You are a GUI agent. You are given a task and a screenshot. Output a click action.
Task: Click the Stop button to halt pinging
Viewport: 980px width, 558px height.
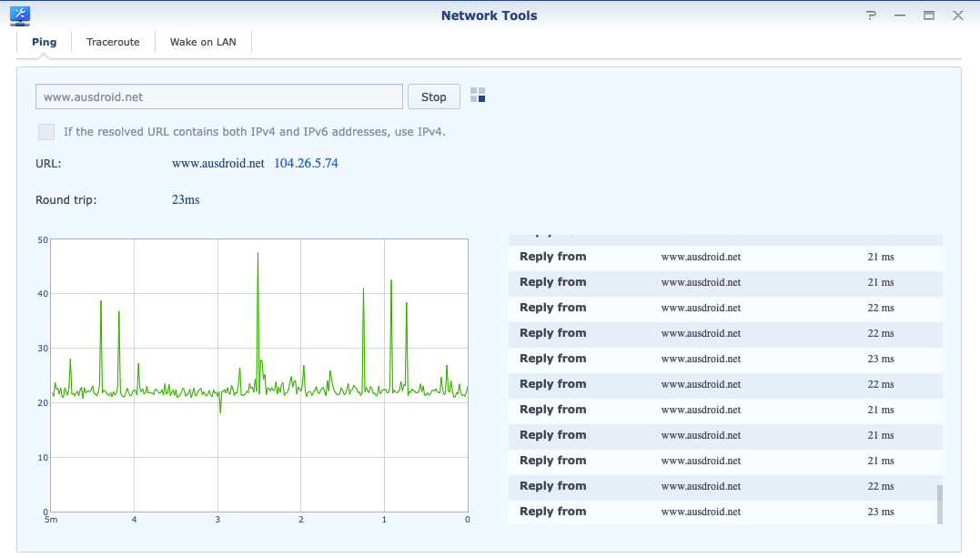tap(434, 97)
